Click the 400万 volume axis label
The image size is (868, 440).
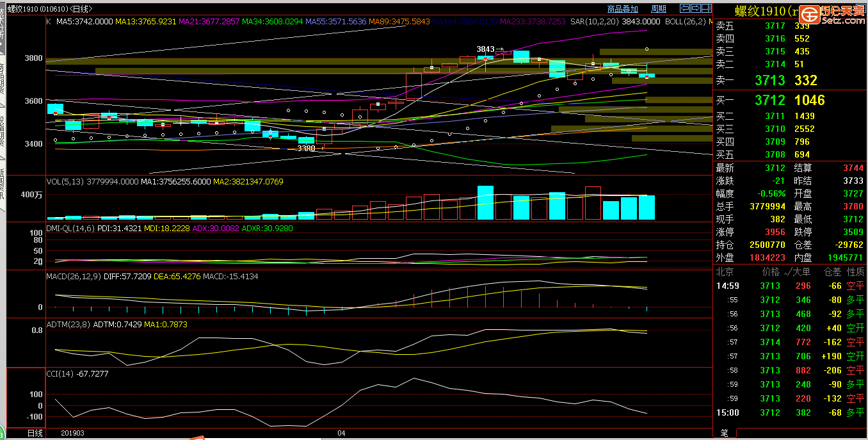32,195
